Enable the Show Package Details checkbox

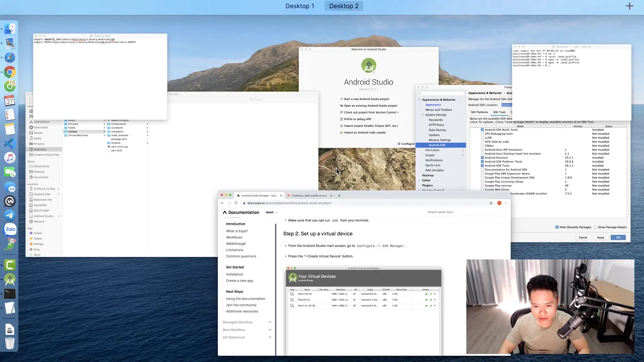(x=595, y=227)
